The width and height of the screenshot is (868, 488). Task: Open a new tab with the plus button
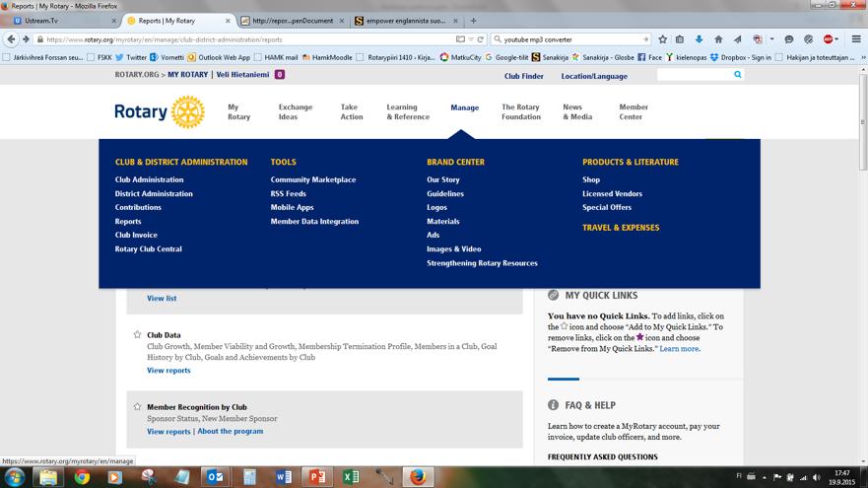(x=473, y=21)
